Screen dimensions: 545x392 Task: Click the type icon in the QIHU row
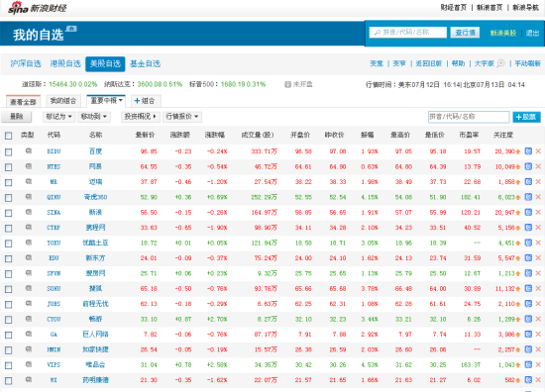click(29, 197)
